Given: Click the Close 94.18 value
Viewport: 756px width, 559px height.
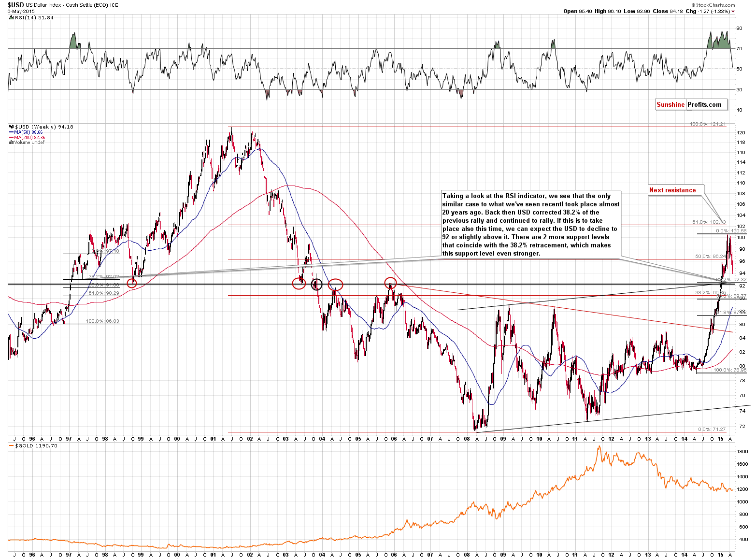Looking at the screenshot, I should point(668,11).
